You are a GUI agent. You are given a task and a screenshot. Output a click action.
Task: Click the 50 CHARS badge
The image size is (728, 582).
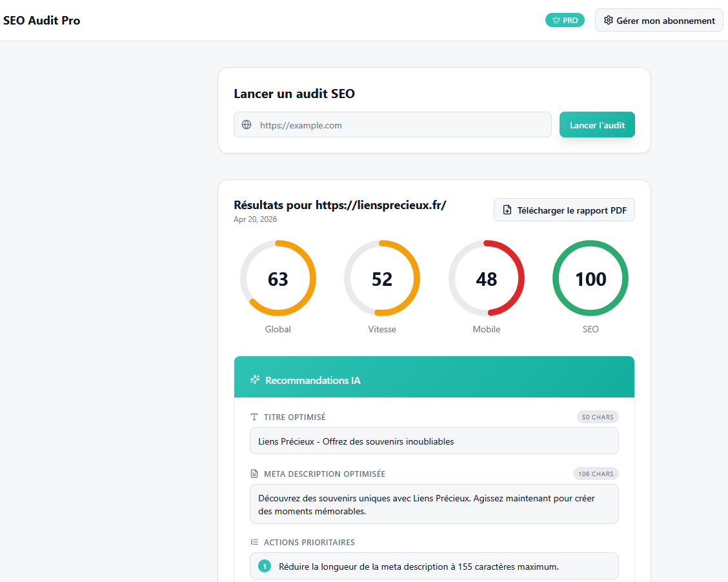coord(598,417)
